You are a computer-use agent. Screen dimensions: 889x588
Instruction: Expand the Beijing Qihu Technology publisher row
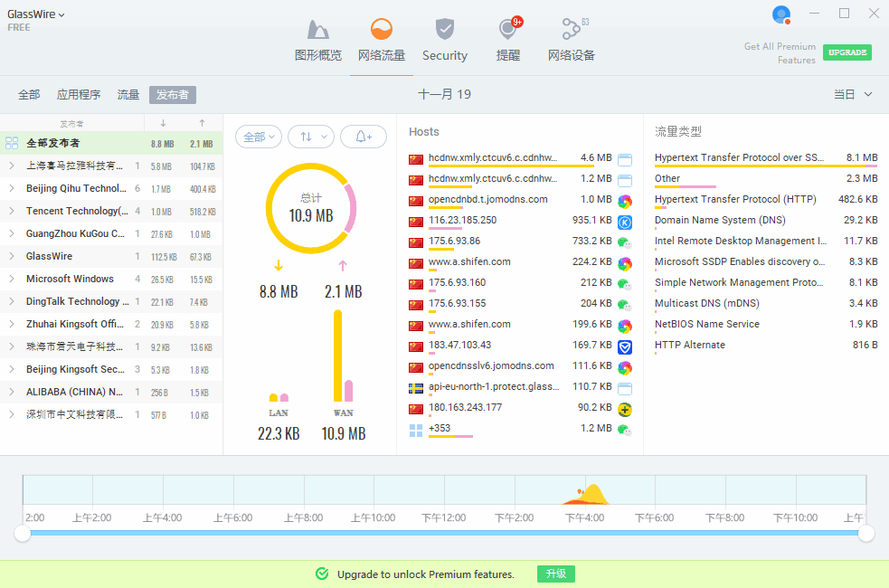11,189
